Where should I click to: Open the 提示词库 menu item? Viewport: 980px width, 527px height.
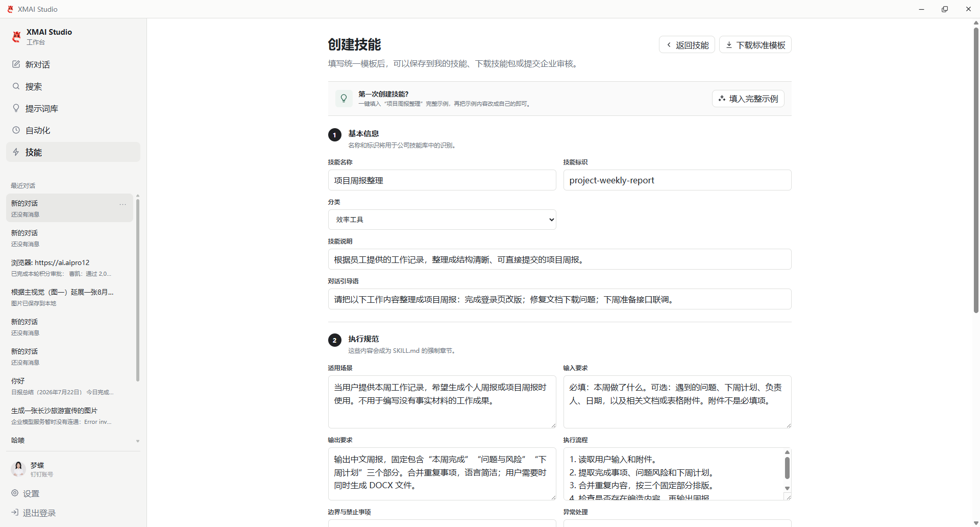pyautogui.click(x=73, y=108)
